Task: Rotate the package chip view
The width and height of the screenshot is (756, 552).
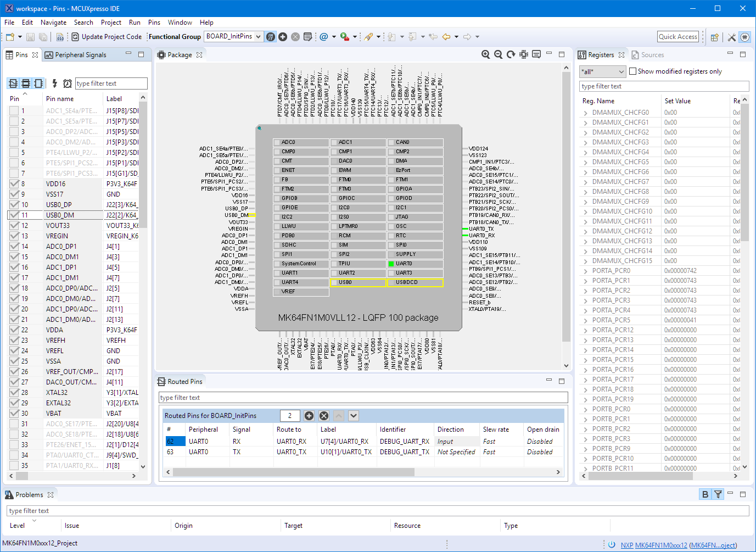Action: click(x=511, y=54)
